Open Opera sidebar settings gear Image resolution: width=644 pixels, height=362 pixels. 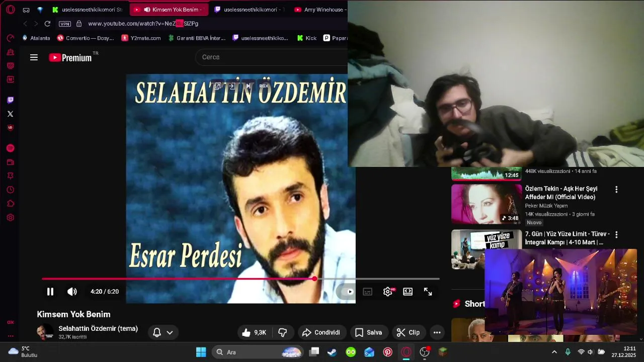point(10,218)
